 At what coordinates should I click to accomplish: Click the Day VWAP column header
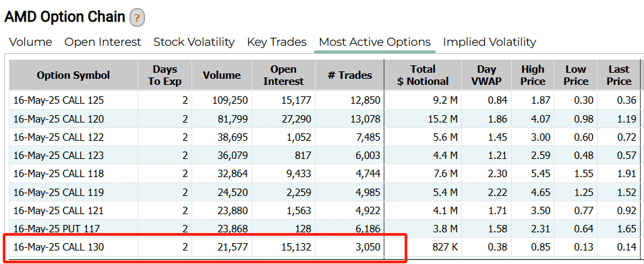coord(487,75)
